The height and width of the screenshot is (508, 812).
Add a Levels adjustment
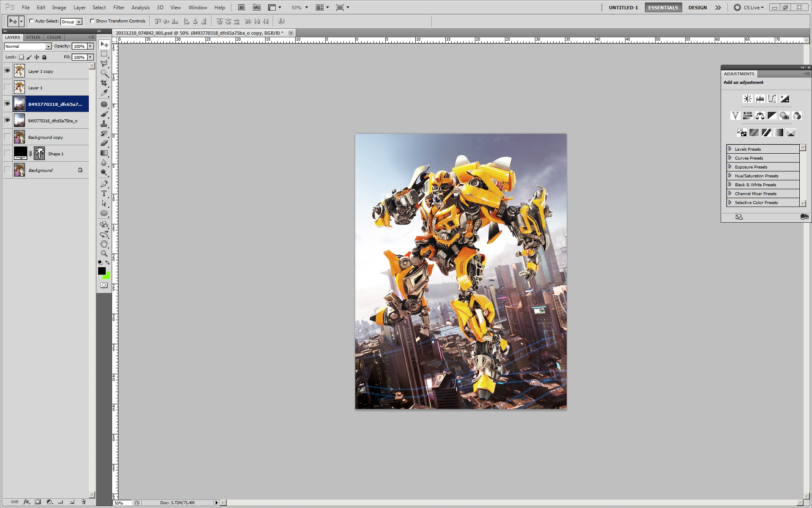pyautogui.click(x=760, y=99)
